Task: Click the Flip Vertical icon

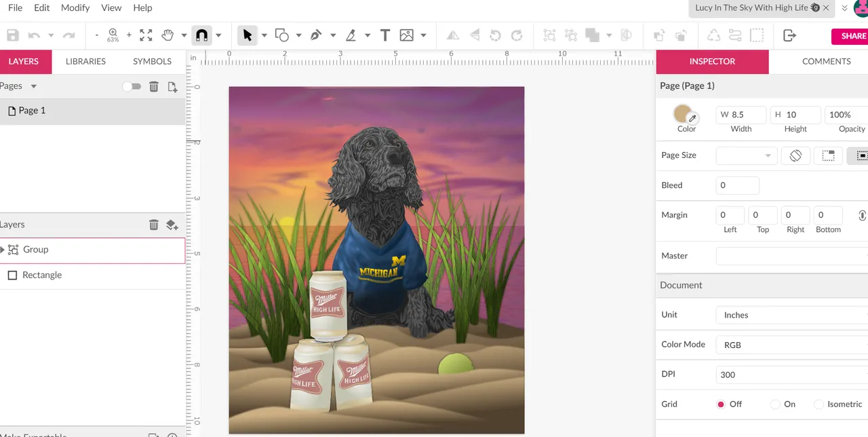Action: [x=475, y=35]
